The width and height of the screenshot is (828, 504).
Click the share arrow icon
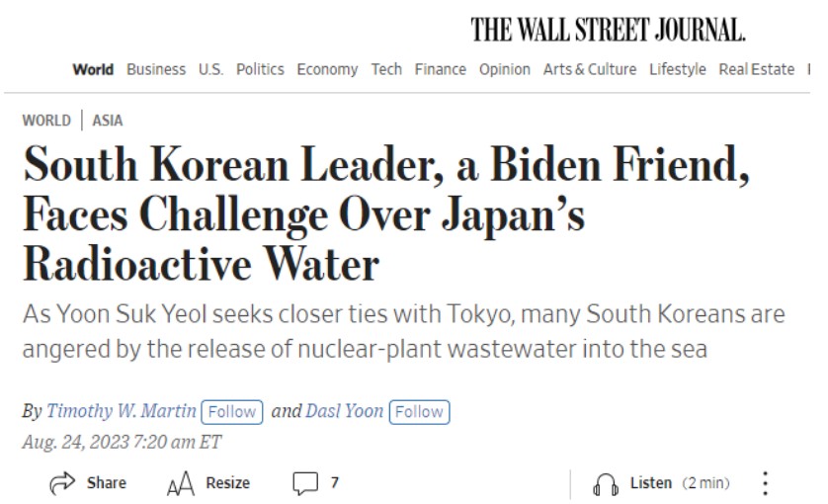point(63,483)
